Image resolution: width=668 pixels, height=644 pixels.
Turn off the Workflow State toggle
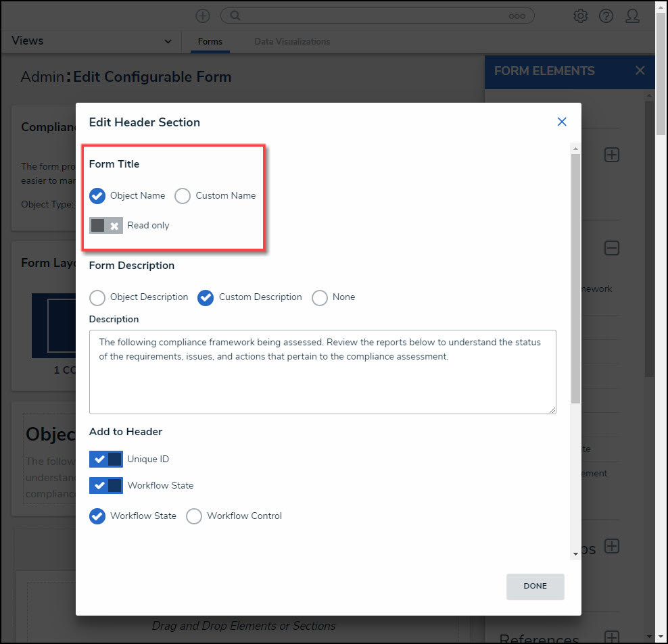(106, 486)
